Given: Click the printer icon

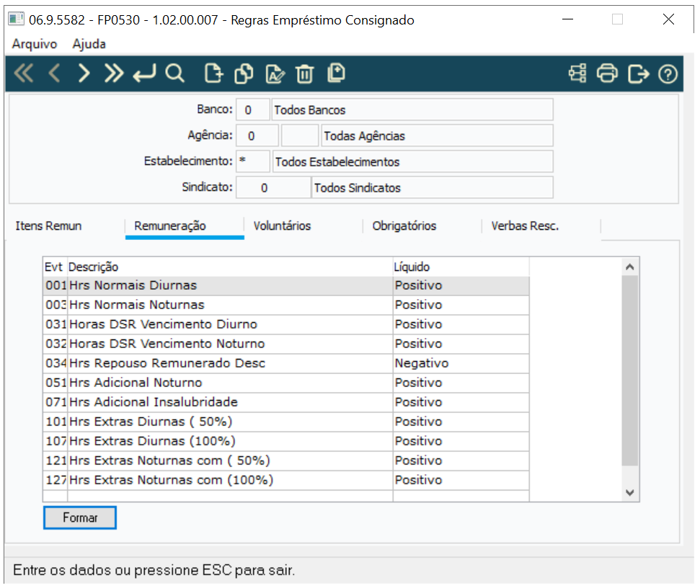Looking at the screenshot, I should point(608,73).
